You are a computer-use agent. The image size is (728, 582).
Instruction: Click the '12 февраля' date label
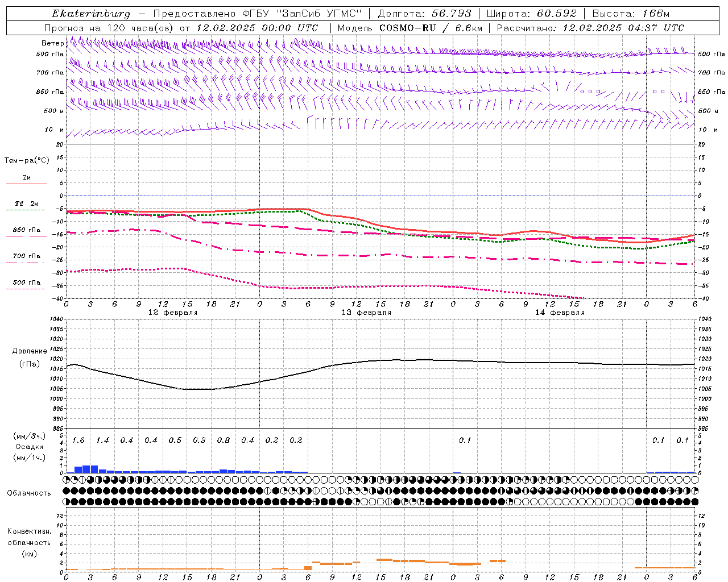(173, 313)
